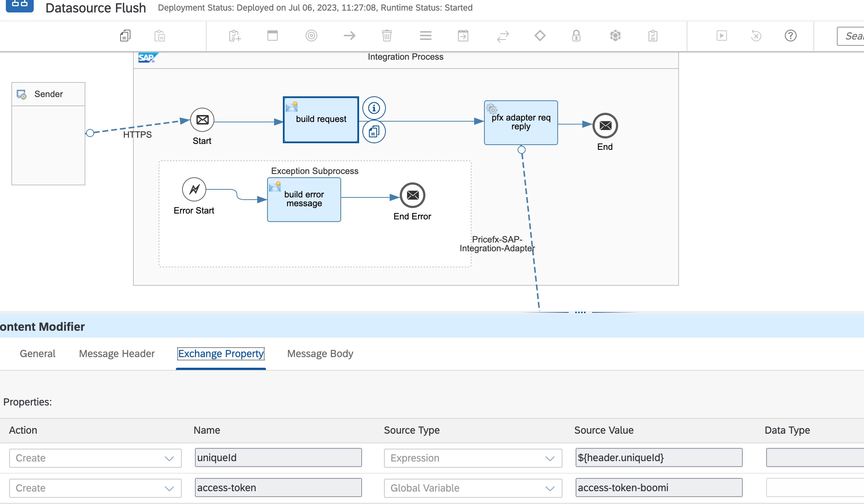Click the delete trash icon in toolbar
Screen dimensions: 864x504
pyautogui.click(x=387, y=36)
